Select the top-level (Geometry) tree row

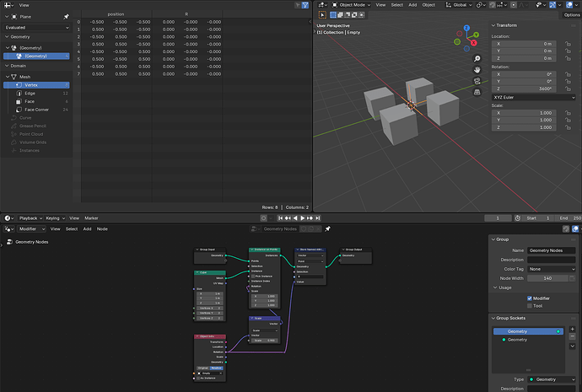click(36, 48)
